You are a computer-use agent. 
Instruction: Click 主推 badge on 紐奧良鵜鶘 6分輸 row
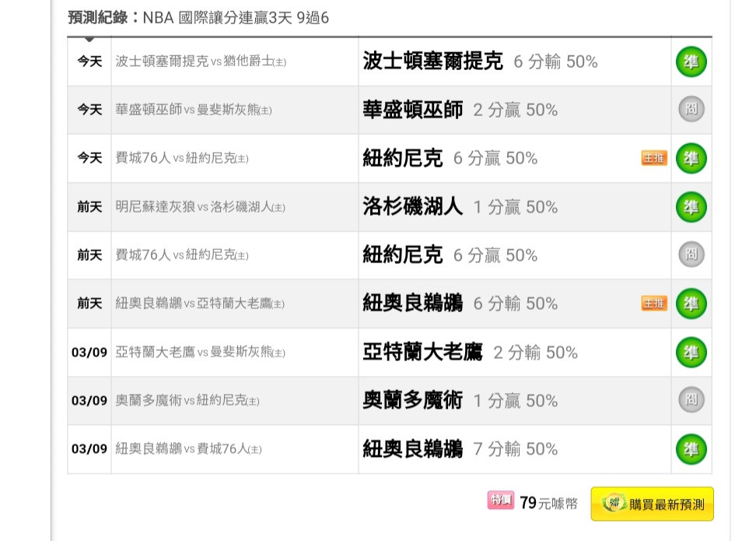pos(654,303)
